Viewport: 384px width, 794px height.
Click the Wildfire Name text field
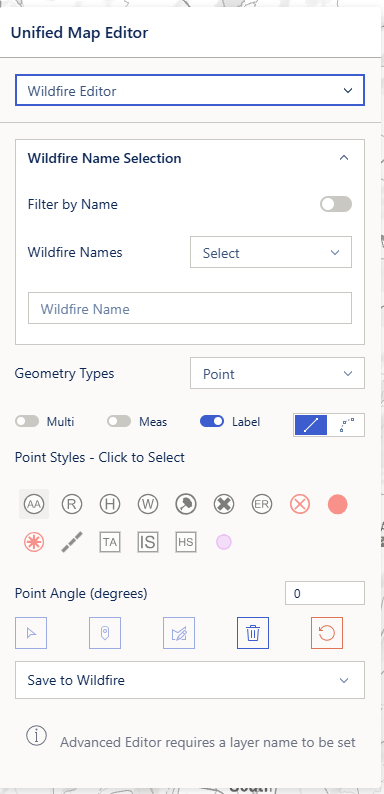click(190, 308)
